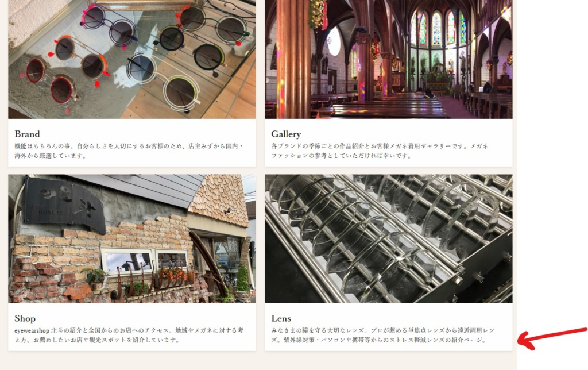Click the Lens description starting みなさまの瞳
588x370 pixels.
coord(383,335)
